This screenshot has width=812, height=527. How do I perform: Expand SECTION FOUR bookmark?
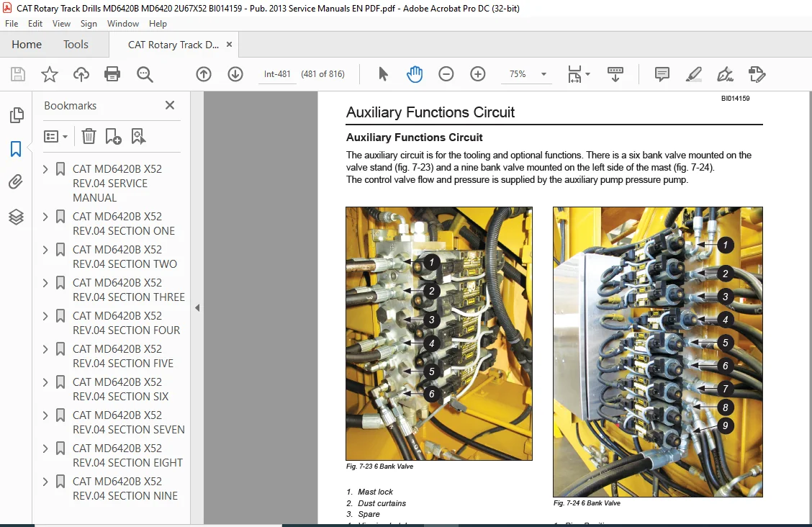45,316
